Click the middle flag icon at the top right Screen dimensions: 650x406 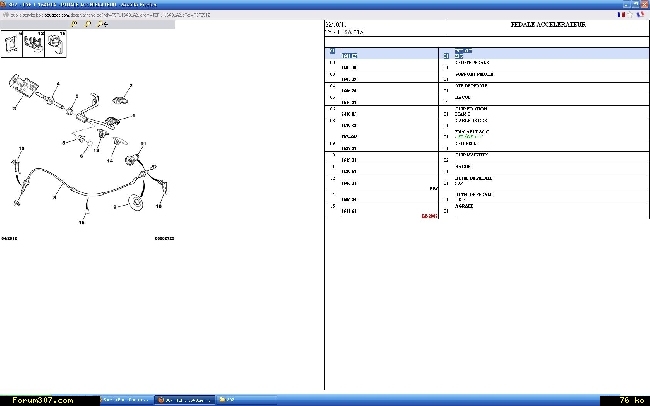[632, 15]
